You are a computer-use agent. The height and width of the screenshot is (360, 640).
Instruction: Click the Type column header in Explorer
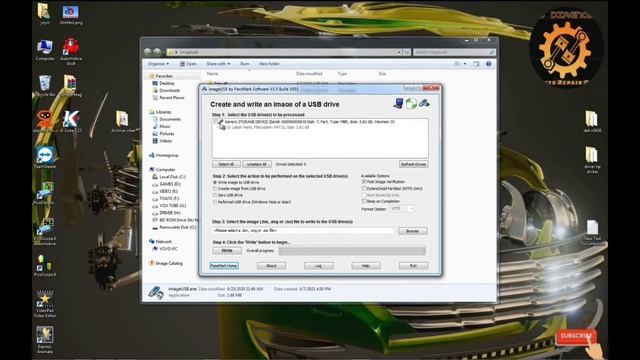[x=342, y=74]
